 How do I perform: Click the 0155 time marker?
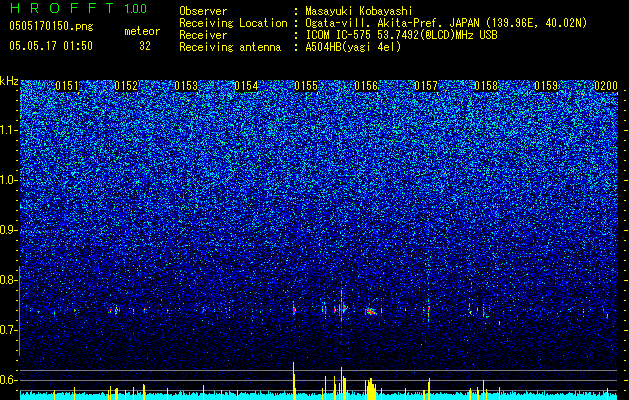pos(306,86)
